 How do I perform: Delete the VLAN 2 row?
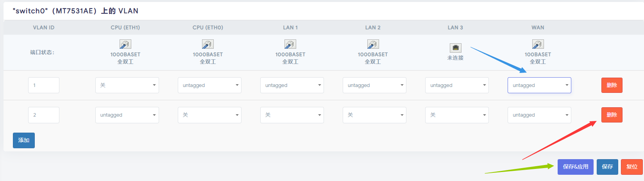[612, 115]
